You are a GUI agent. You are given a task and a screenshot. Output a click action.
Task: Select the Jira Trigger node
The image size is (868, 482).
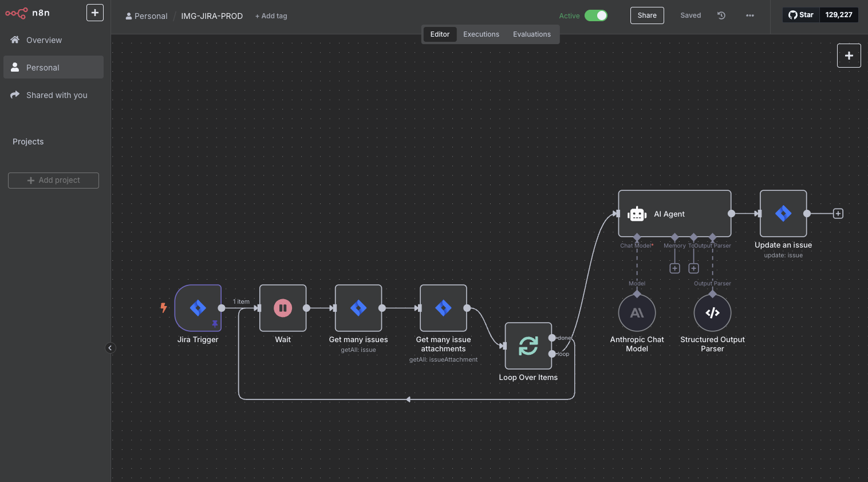click(x=198, y=308)
